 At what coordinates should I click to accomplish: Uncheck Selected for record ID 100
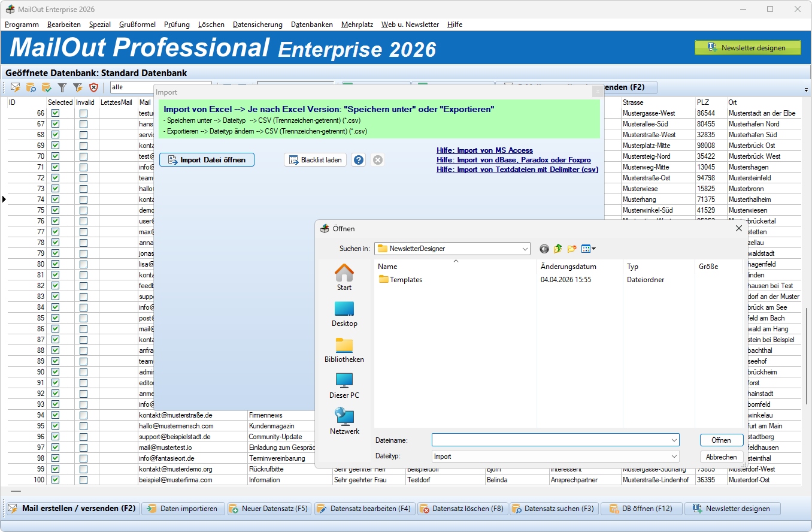[x=56, y=480]
